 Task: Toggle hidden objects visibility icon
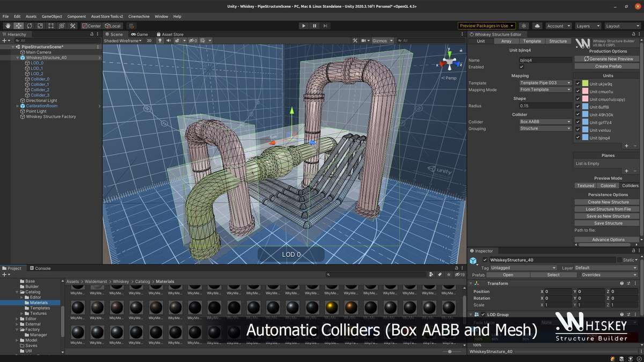(x=193, y=41)
